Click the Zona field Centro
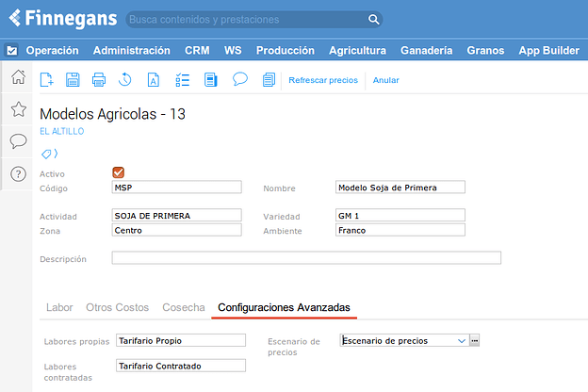Screen dimensions: 588x392 point(176,230)
